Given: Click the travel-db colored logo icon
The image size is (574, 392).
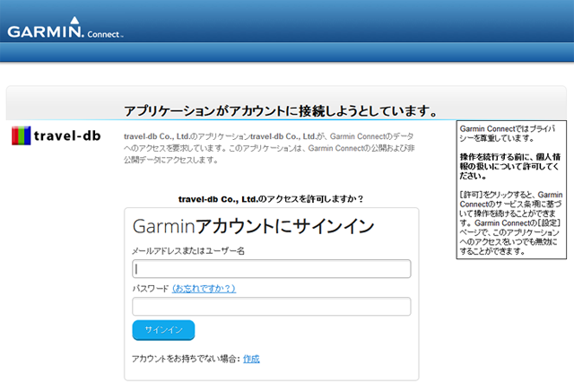Looking at the screenshot, I should click(22, 135).
